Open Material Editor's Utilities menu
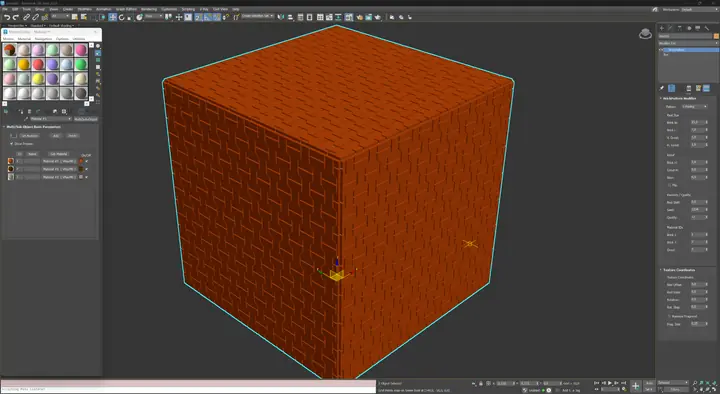Screen dimensions: 720x394 [x=79, y=39]
